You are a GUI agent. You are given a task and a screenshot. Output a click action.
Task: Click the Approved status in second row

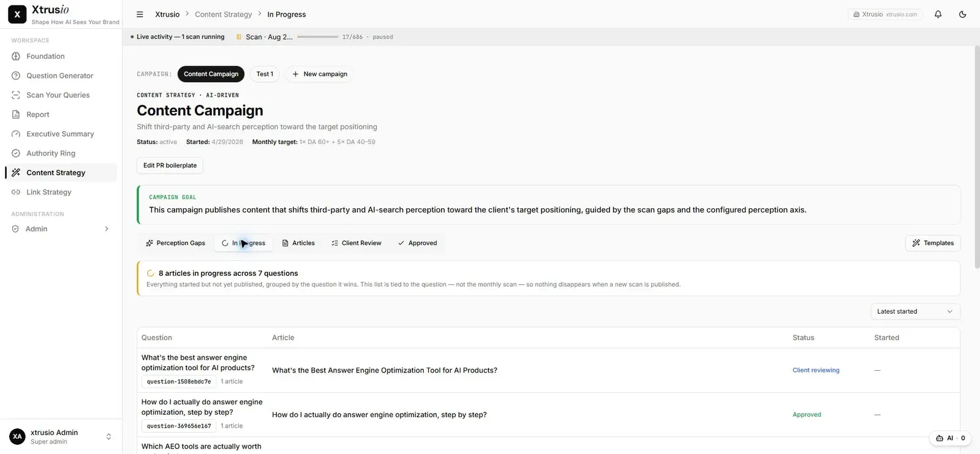pyautogui.click(x=807, y=415)
